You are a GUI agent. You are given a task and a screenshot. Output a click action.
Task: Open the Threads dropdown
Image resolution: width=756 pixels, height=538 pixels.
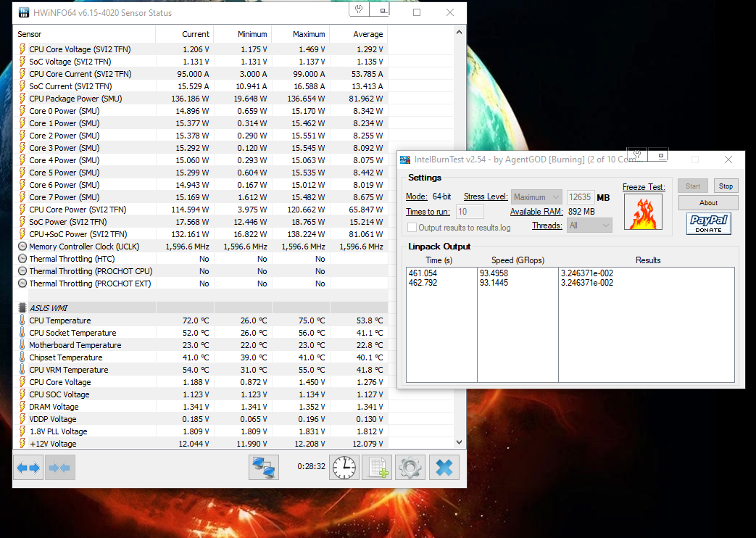pyautogui.click(x=589, y=225)
